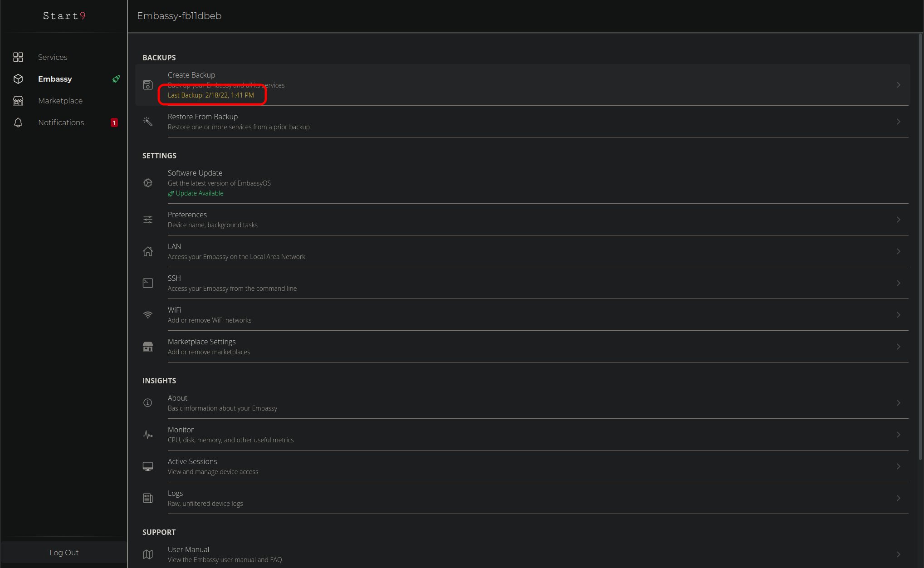
Task: Click the SSH terminal icon
Action: (148, 283)
